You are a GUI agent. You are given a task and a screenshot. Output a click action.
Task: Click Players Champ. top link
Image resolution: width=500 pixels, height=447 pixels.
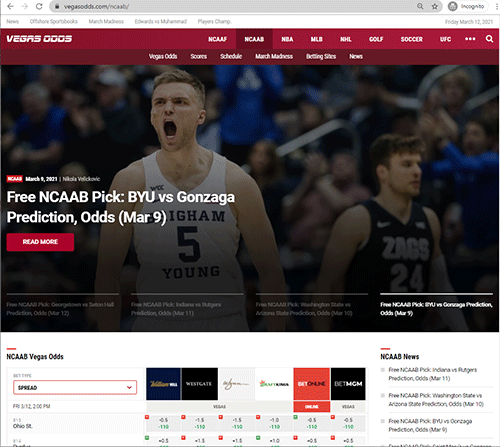214,21
